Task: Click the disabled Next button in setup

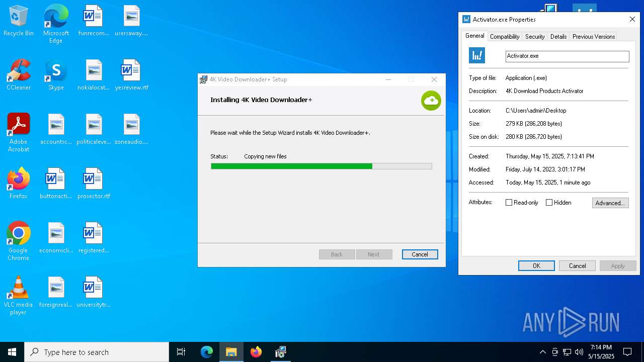Action: point(373,254)
